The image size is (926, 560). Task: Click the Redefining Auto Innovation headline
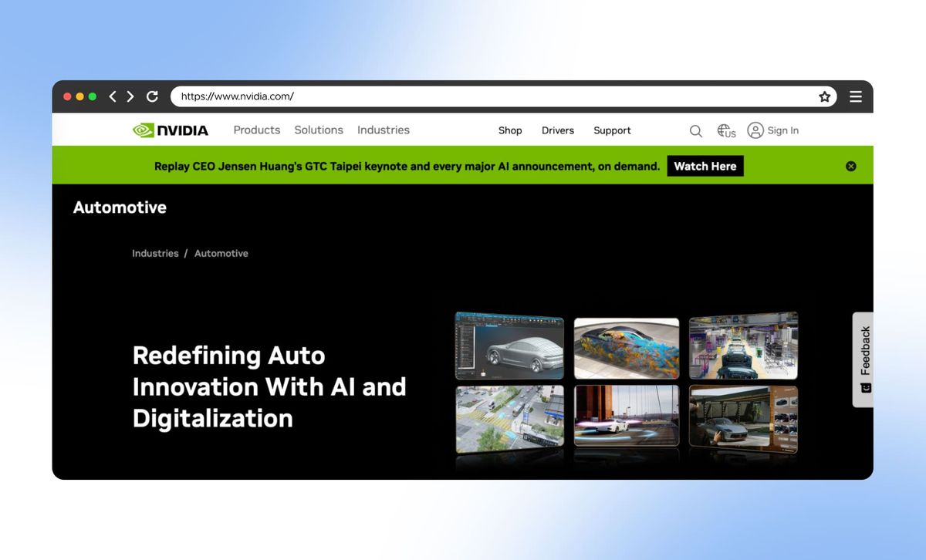click(x=269, y=386)
